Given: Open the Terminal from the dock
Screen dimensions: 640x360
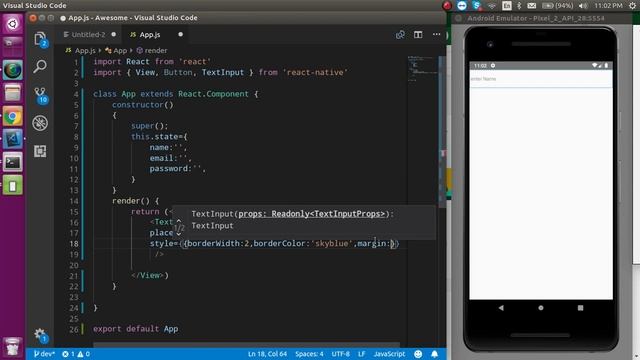Looking at the screenshot, I should (13, 162).
